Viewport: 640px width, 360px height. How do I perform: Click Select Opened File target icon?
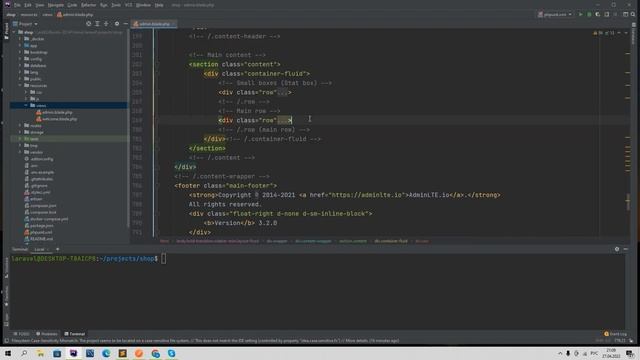89,24
